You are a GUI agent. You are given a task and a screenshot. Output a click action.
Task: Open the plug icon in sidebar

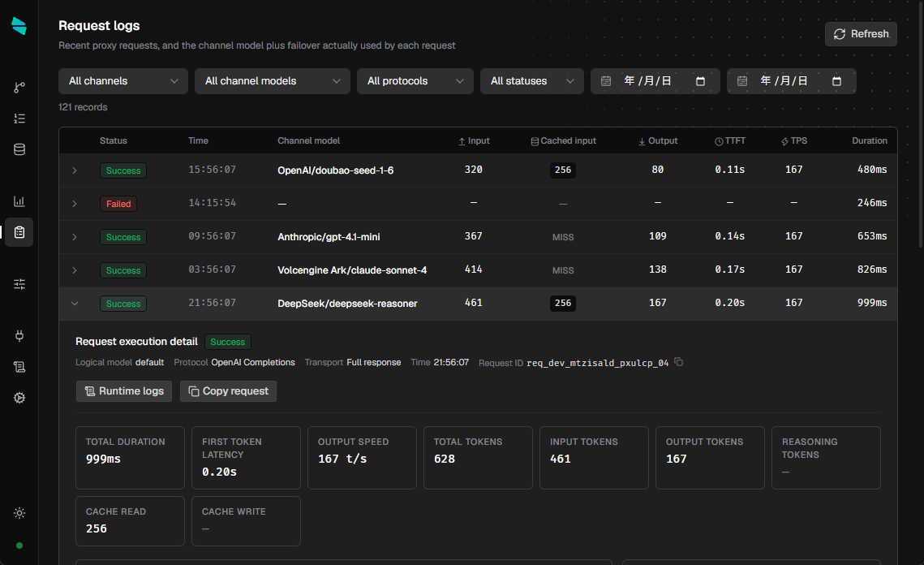click(x=19, y=336)
